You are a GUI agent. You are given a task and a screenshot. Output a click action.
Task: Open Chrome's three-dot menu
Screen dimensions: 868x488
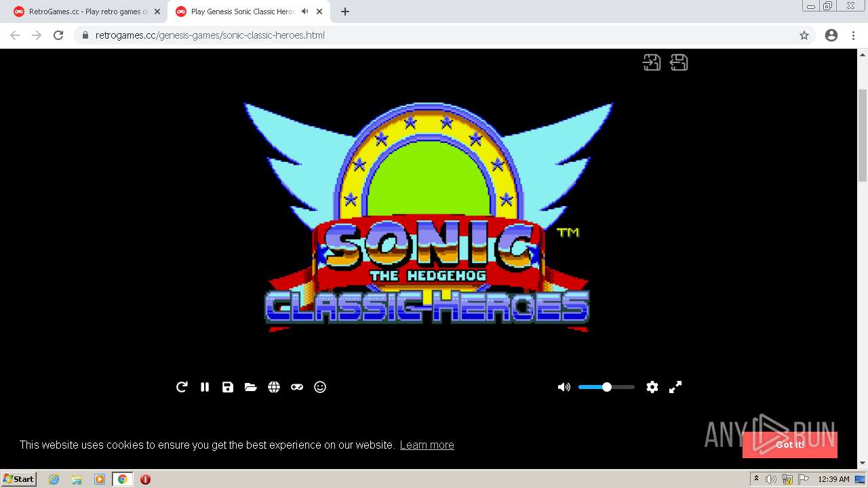tap(854, 35)
